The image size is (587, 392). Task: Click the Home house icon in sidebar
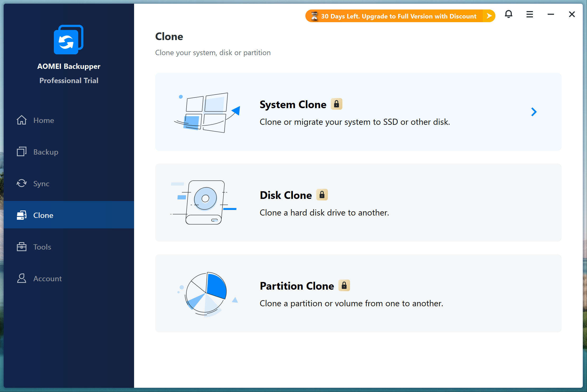[x=22, y=120]
